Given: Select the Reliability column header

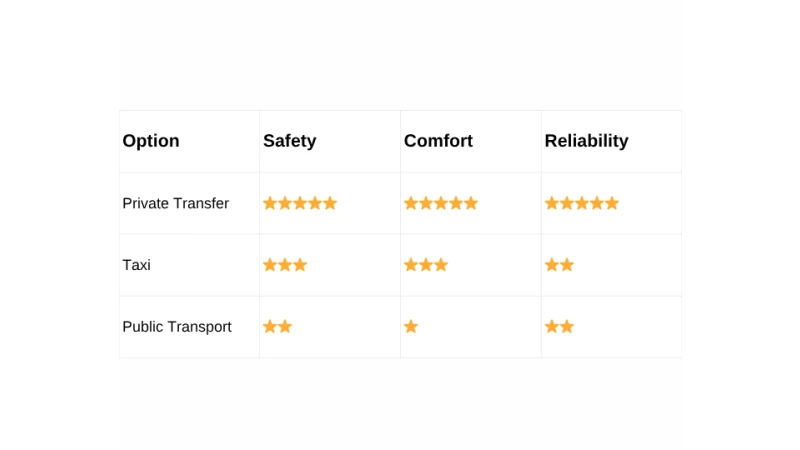Looking at the screenshot, I should tap(586, 141).
